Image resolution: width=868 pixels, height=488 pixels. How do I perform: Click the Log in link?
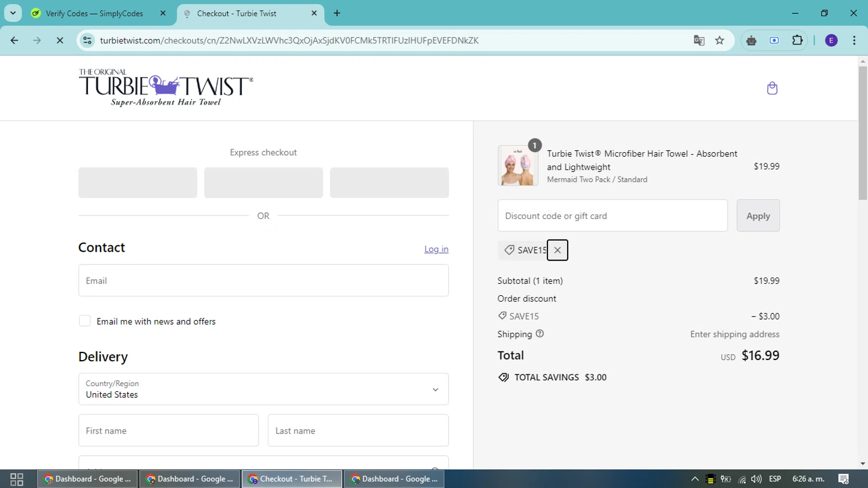tap(436, 249)
